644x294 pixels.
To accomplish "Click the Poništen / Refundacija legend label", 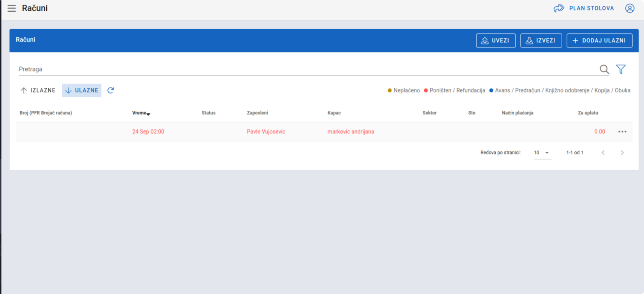I will pyautogui.click(x=457, y=91).
